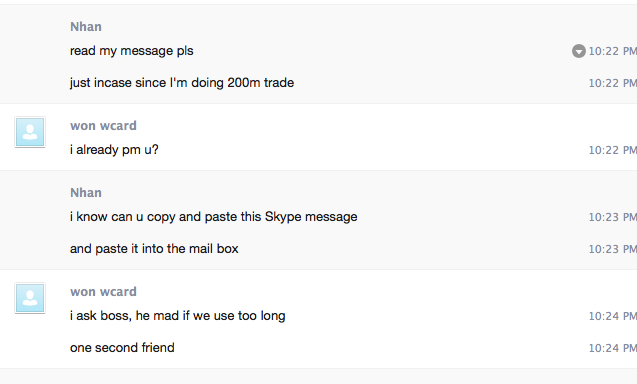The image size is (637, 384).
Task: Select the message 'read my message pls'
Action: tap(132, 51)
